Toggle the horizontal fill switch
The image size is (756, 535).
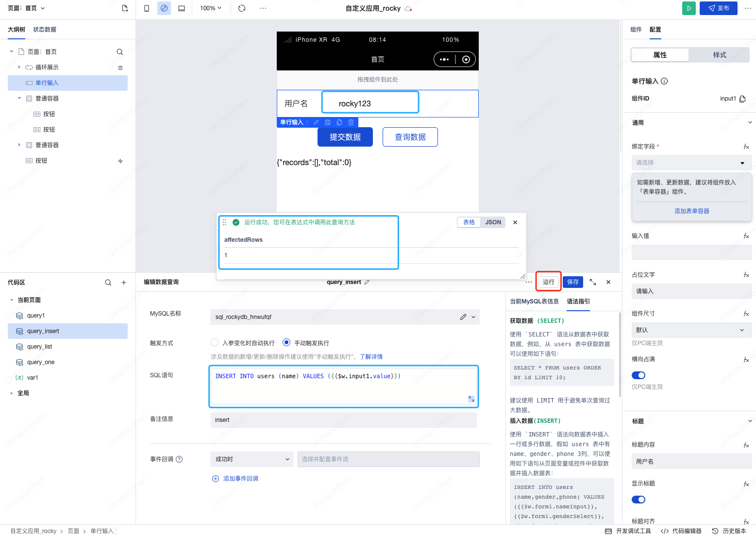click(638, 375)
